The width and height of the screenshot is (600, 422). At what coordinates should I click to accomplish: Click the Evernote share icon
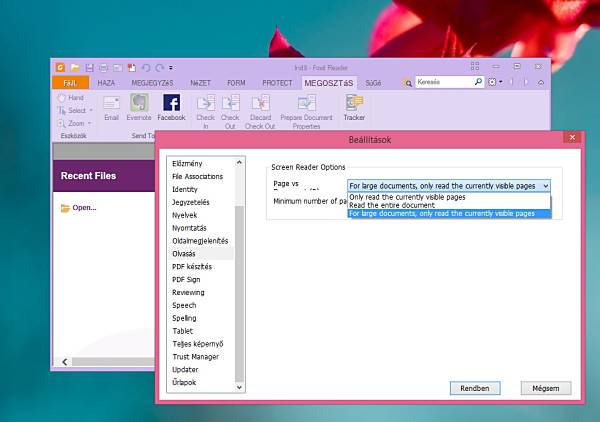point(139,103)
